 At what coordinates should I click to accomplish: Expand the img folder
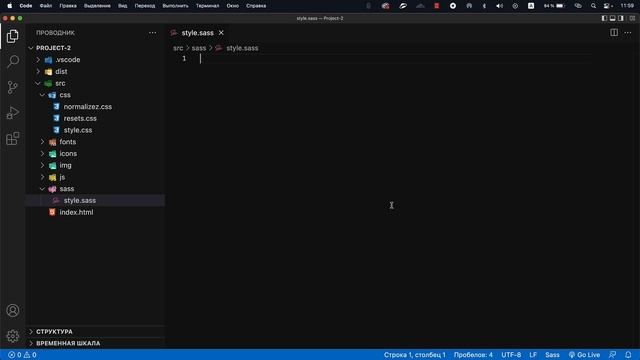pos(65,166)
